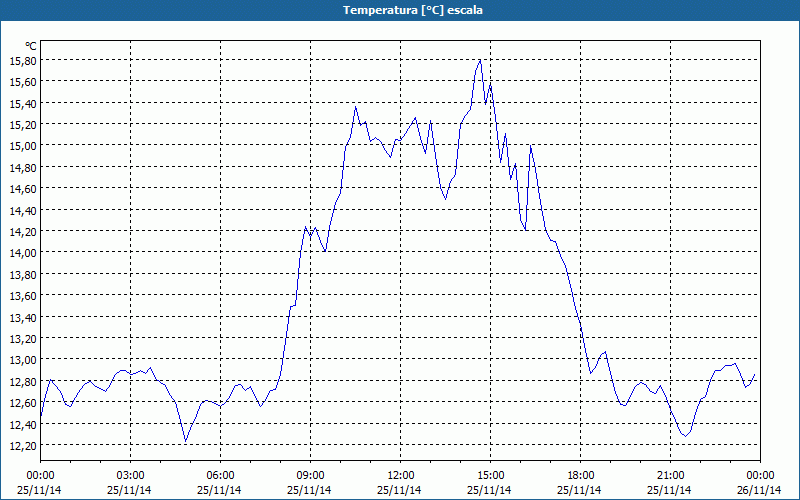
Task: Click the 14,80 y-axis label
Action: (23, 167)
